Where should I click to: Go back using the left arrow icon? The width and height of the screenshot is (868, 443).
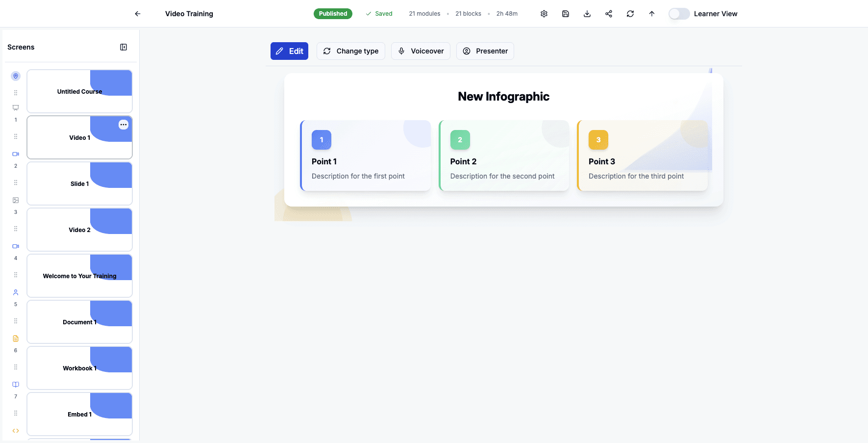click(138, 14)
